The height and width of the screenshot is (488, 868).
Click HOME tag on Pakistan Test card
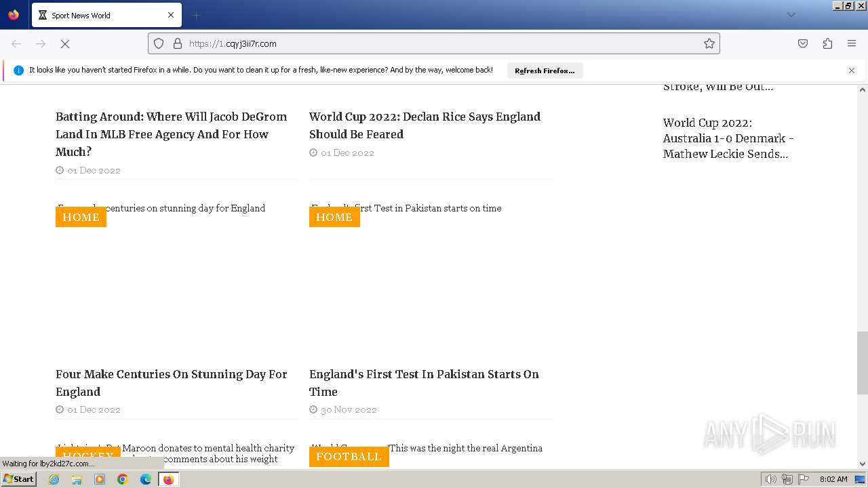pos(334,217)
